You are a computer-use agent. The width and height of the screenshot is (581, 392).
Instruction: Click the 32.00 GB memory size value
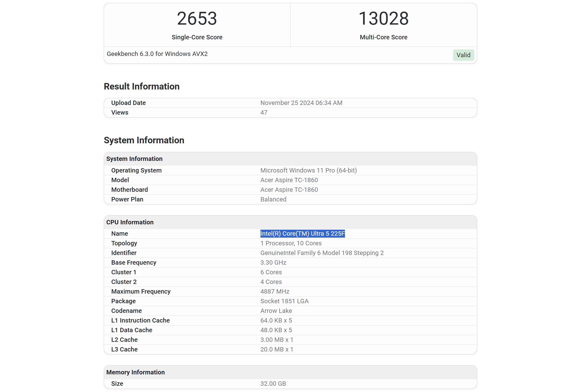(273, 384)
